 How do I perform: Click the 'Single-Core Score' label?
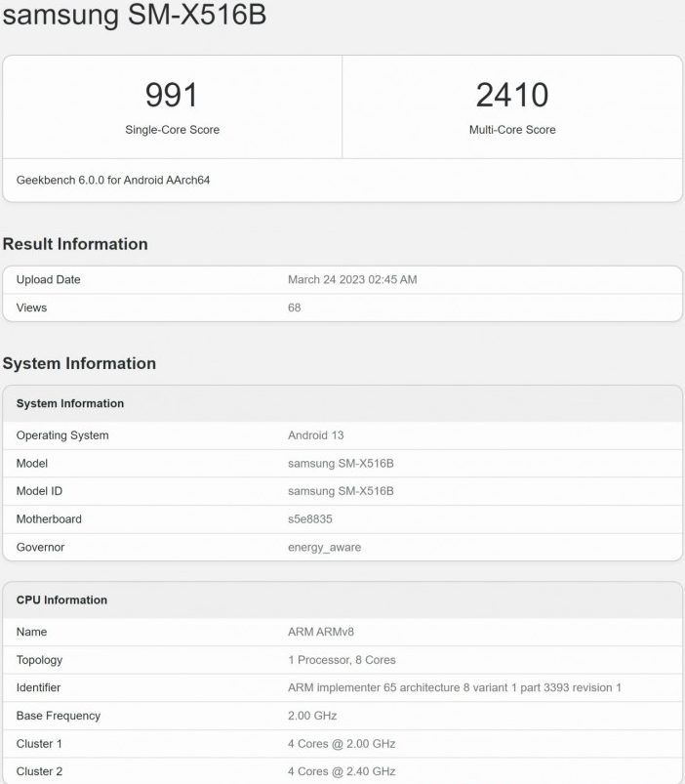coord(173,130)
